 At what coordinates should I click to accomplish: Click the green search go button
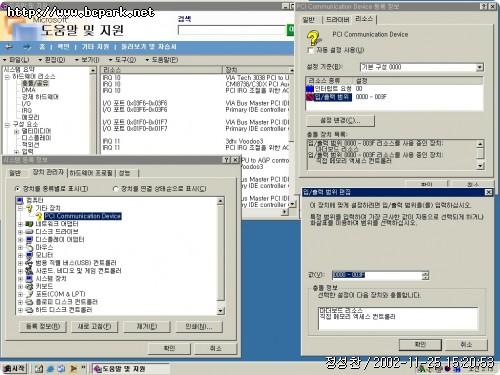point(290,30)
